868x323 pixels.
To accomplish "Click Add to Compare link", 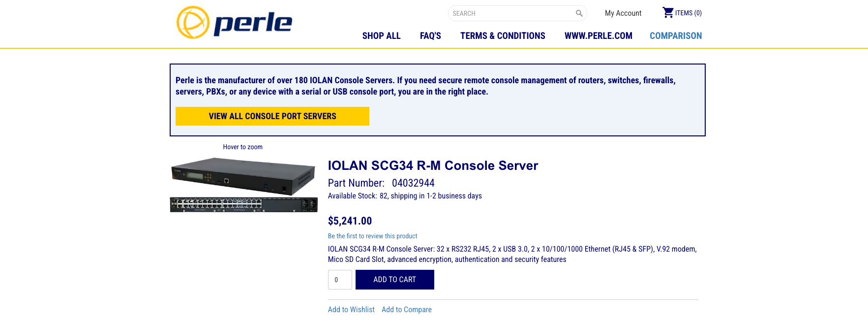I will pyautogui.click(x=406, y=310).
